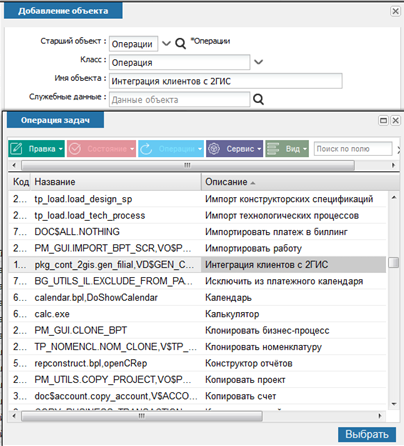Click the top horizontal scrollbar right arrow
This screenshot has width=404, height=446.
(x=393, y=165)
